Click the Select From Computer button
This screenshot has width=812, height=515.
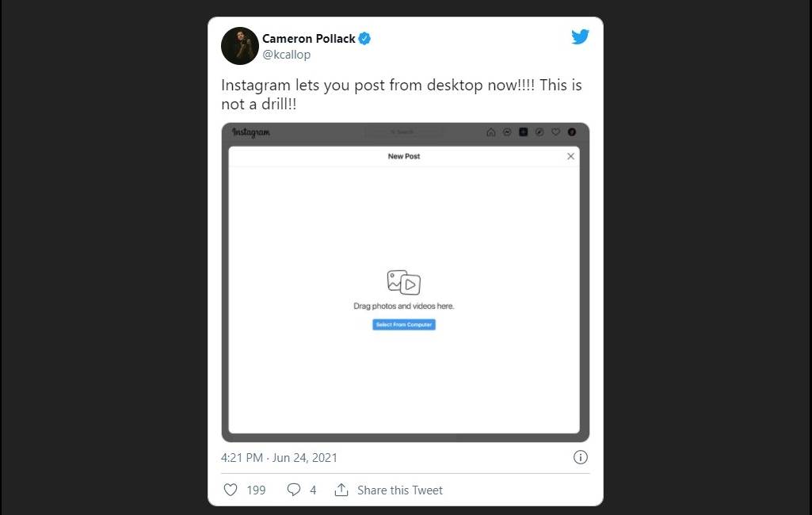coord(404,324)
